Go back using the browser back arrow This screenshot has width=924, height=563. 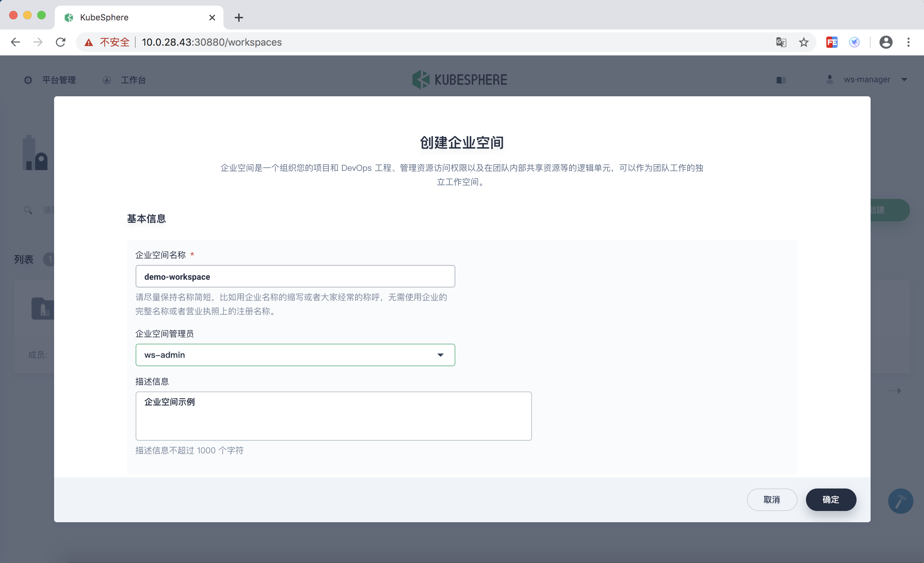click(15, 42)
